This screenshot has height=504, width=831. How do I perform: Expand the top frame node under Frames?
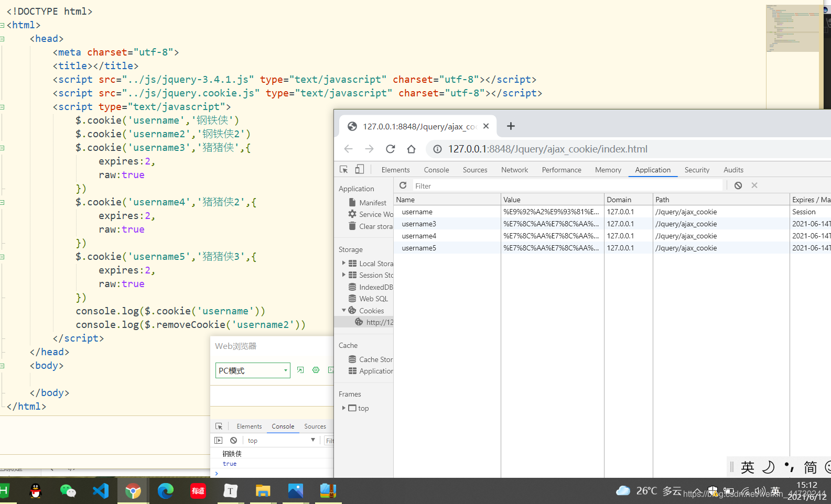click(344, 408)
